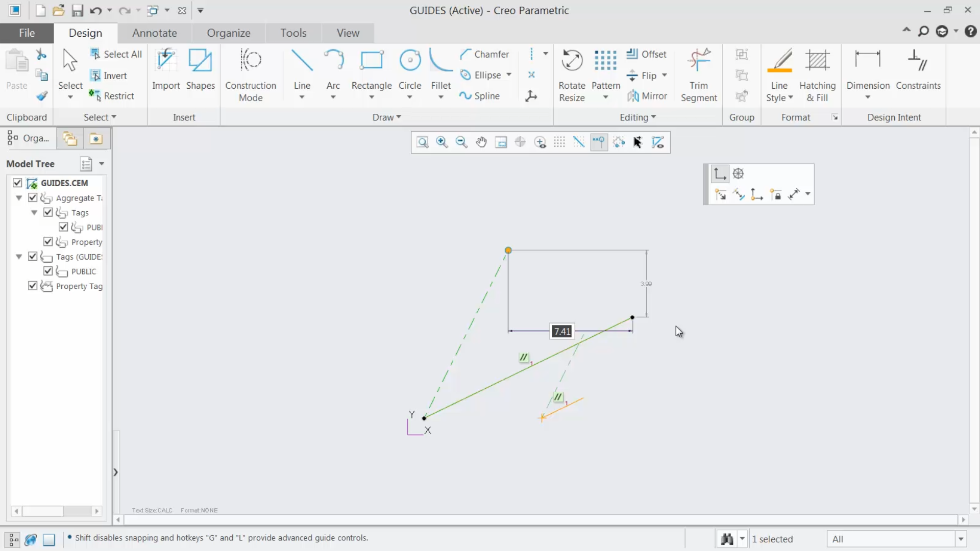This screenshot has width=980, height=551.
Task: Click the Zoom In icon in graphics toolbar
Action: pyautogui.click(x=442, y=142)
